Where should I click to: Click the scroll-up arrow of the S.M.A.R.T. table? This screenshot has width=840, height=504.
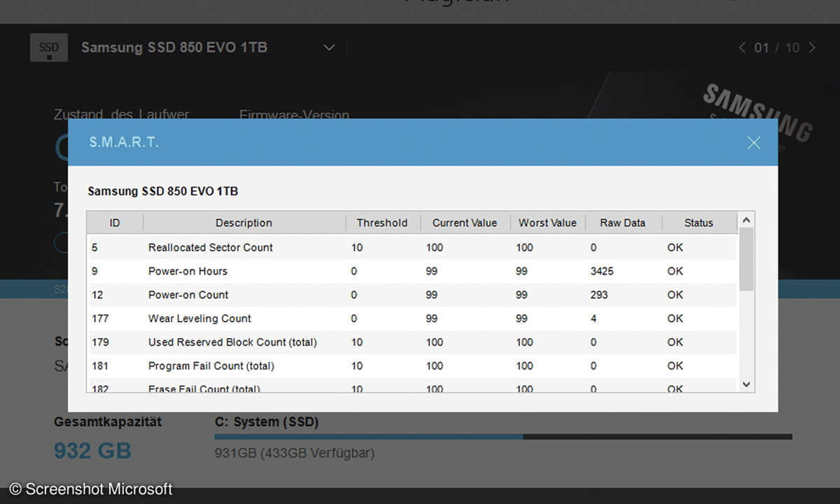click(746, 220)
